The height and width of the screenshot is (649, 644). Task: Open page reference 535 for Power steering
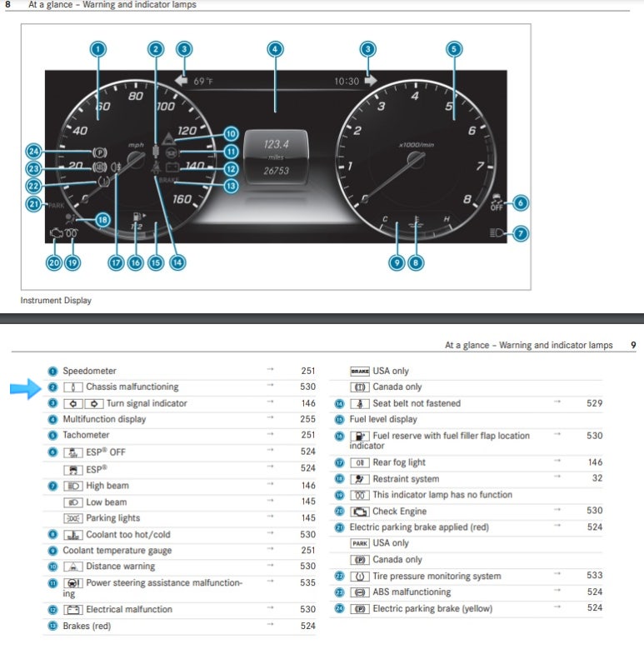point(307,583)
